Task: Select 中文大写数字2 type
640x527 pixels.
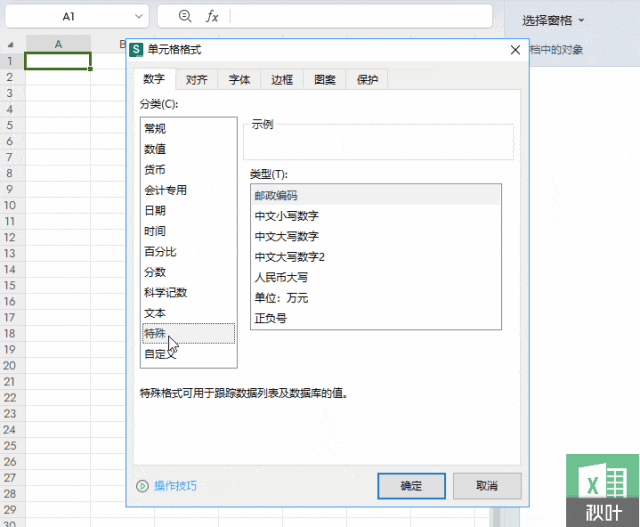Action: 376,257
